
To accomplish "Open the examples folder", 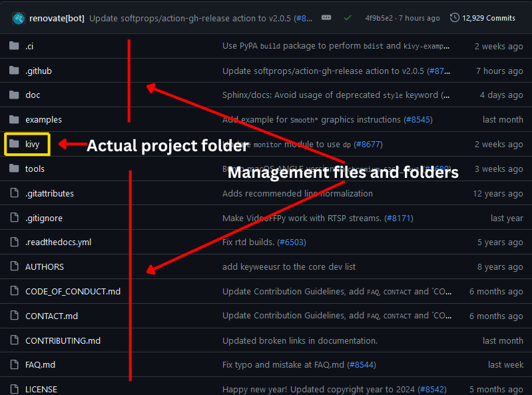I will point(43,120).
